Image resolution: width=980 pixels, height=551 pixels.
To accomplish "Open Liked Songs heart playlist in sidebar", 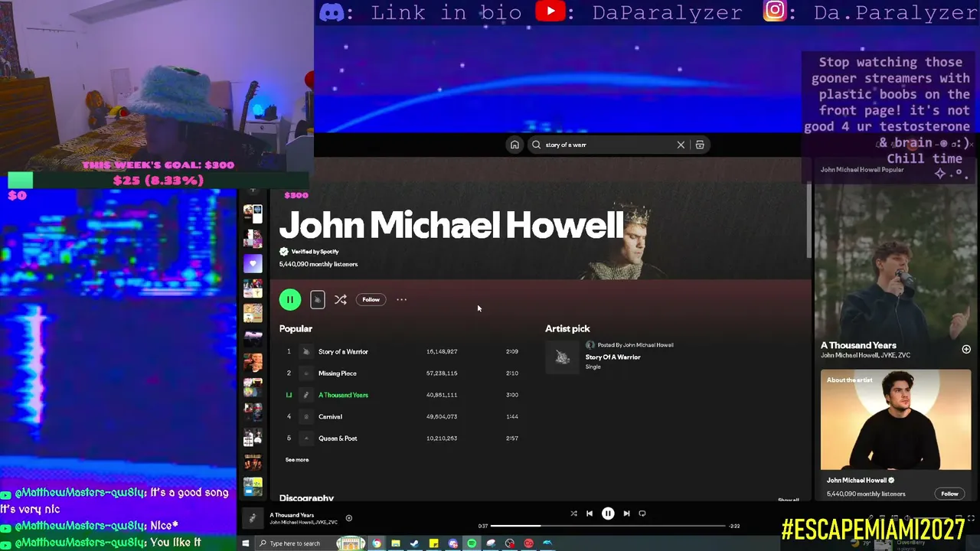I will (x=253, y=264).
